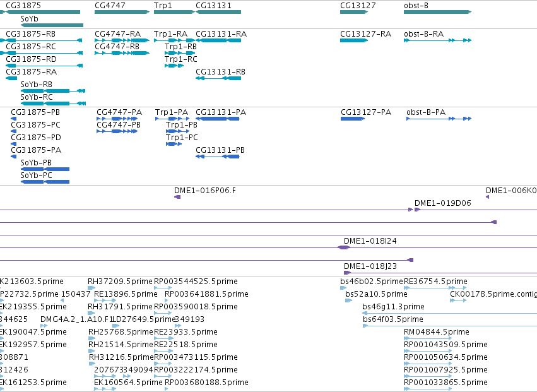Click the obst-B-PA protein feature
The height and width of the screenshot is (392, 537).
[439, 119]
